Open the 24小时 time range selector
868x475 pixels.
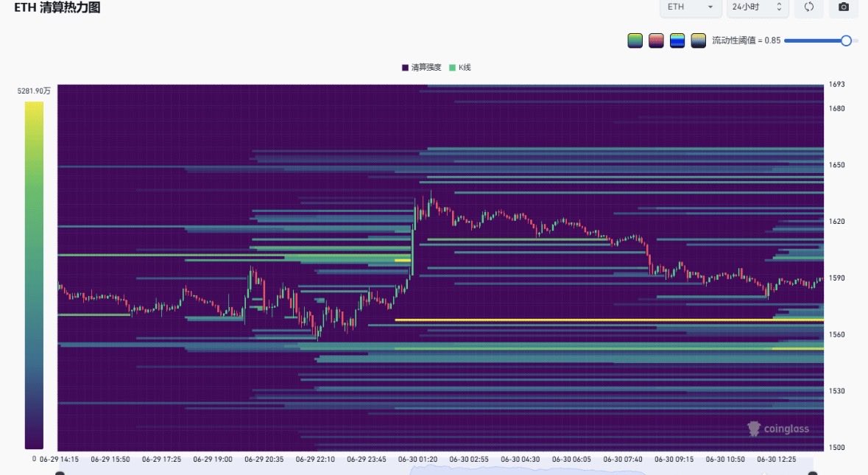point(757,7)
